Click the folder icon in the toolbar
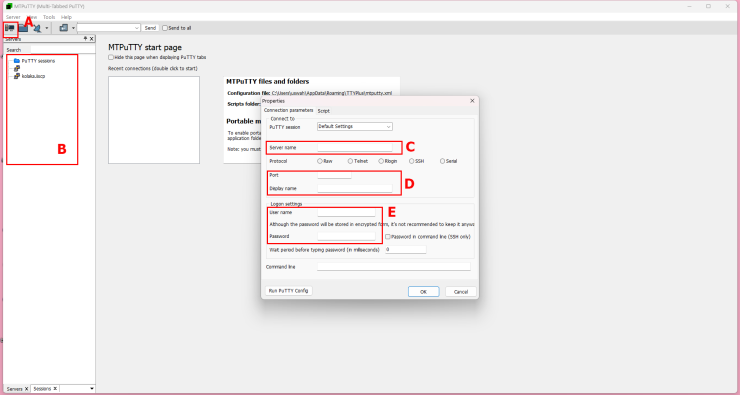This screenshot has width=740, height=395. pyautogui.click(x=23, y=28)
